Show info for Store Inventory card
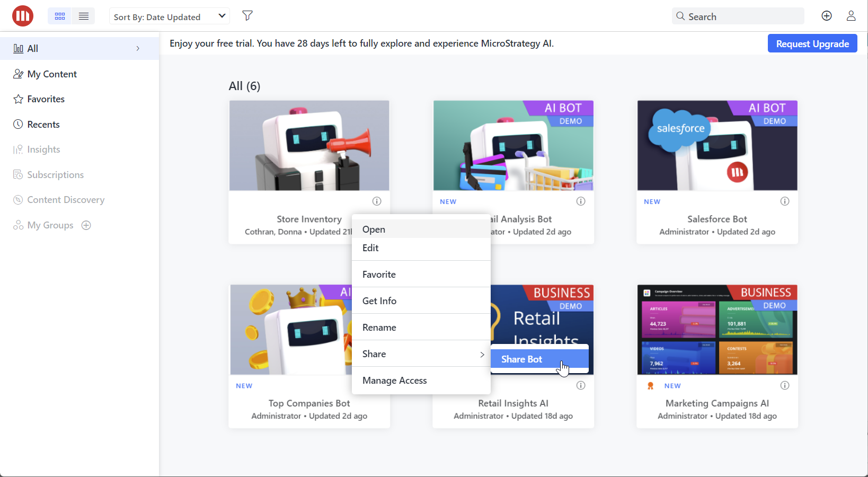This screenshot has width=868, height=477. point(377,201)
